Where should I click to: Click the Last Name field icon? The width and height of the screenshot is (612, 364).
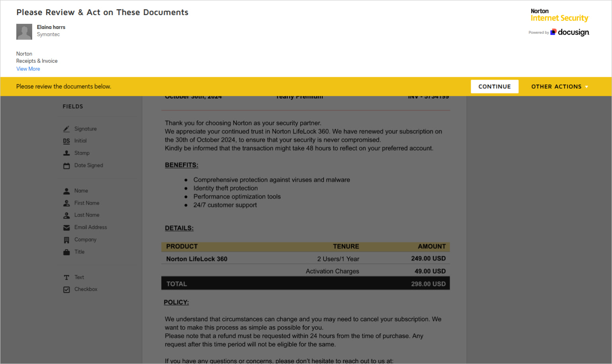(x=66, y=215)
